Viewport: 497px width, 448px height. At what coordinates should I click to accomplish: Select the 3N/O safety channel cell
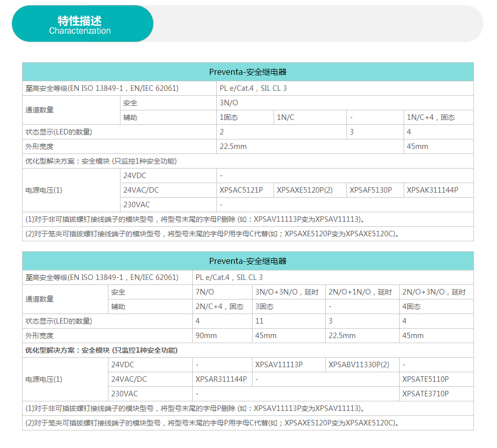pyautogui.click(x=345, y=103)
